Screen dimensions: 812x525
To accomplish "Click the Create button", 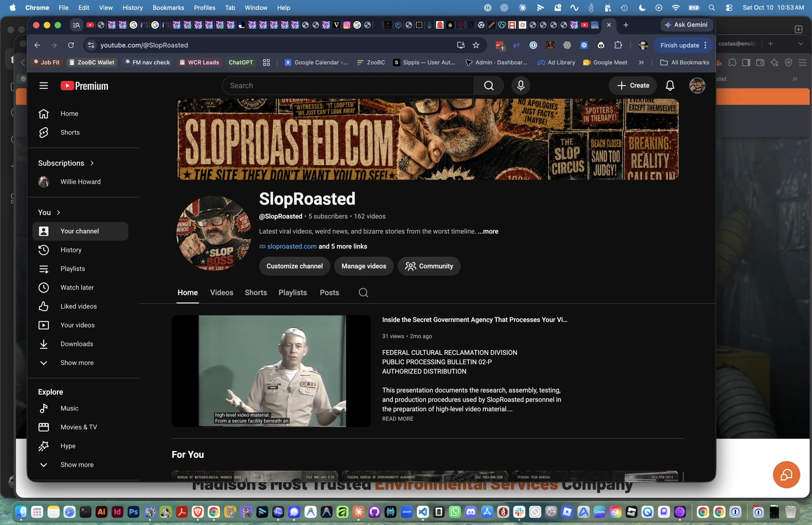I will tap(633, 86).
